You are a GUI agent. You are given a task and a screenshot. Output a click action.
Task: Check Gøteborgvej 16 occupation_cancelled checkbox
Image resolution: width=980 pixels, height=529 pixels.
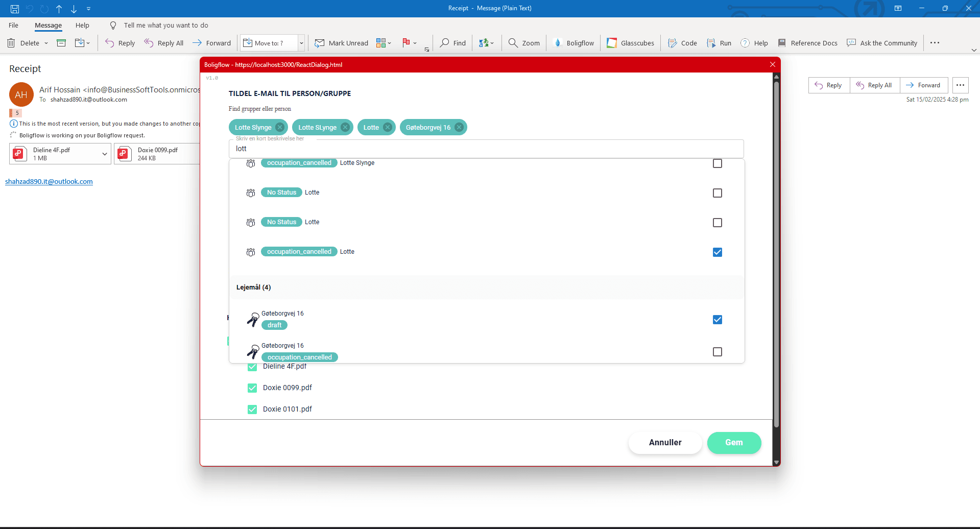click(x=718, y=352)
